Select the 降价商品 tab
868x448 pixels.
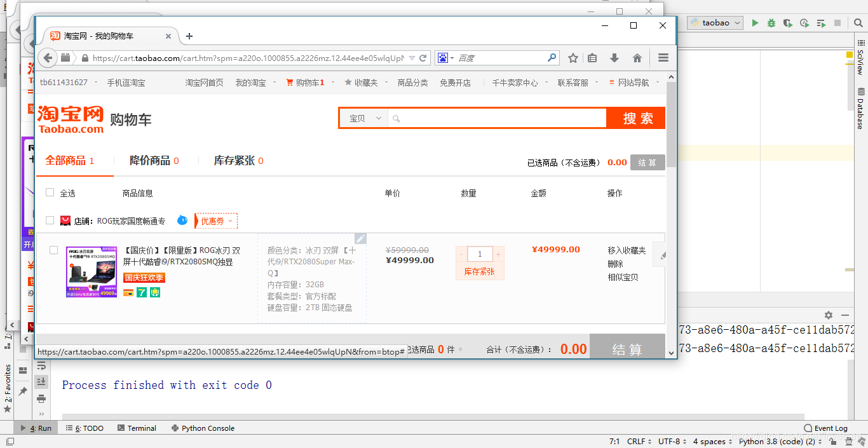pyautogui.click(x=154, y=161)
